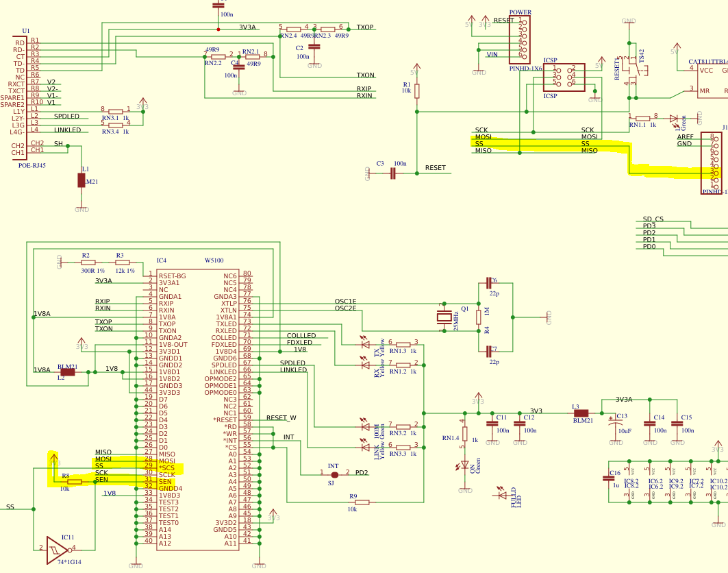Select the C7 22p capacitor
Image resolution: width=728 pixels, height=573 pixels.
[488, 352]
